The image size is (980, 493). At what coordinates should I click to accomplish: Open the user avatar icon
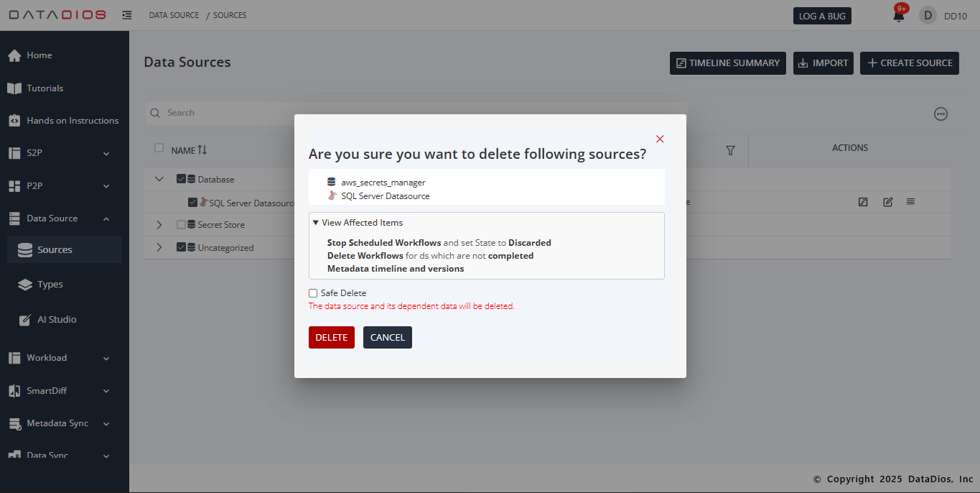[x=928, y=15]
